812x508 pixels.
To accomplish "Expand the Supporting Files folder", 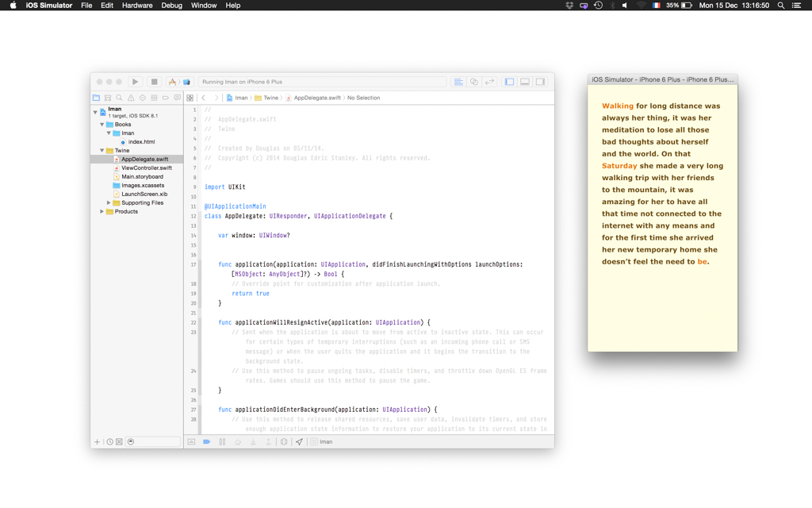I will click(109, 203).
